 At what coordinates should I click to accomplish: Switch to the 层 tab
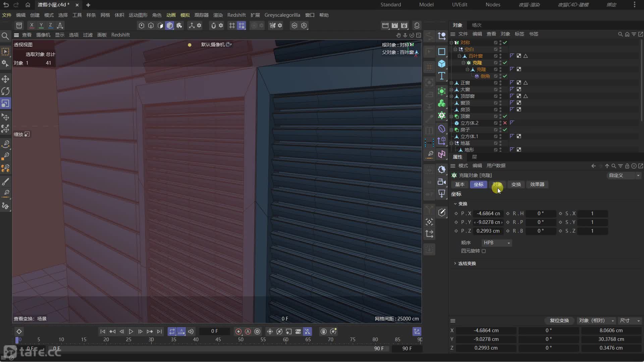coord(474,157)
